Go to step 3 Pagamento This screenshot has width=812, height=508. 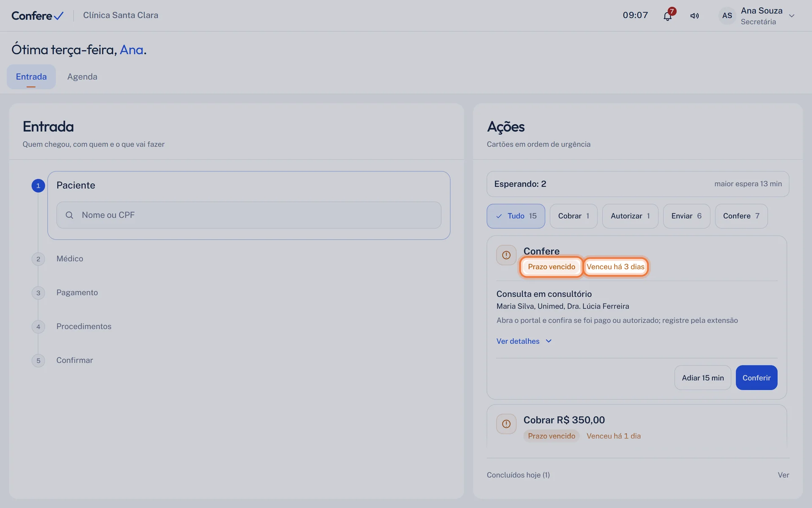(77, 293)
